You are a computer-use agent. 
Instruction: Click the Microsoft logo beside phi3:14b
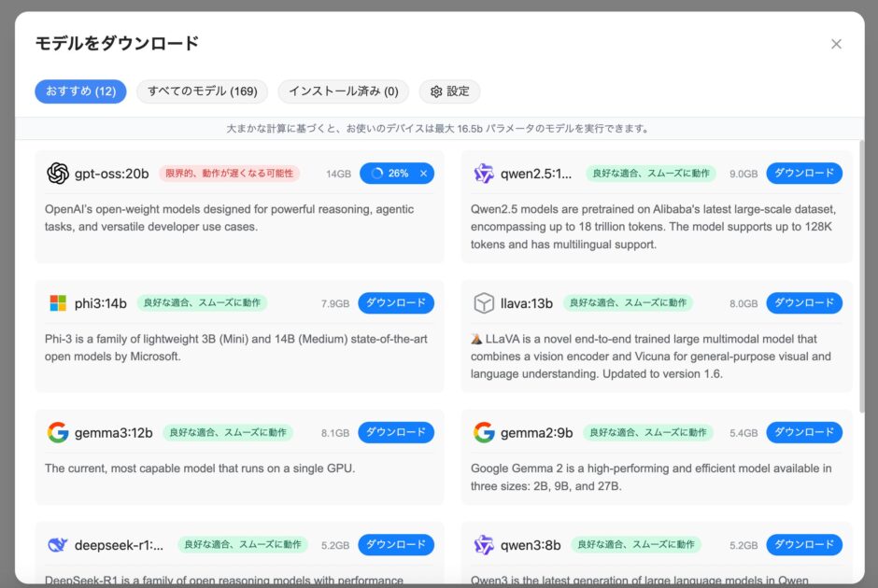58,303
